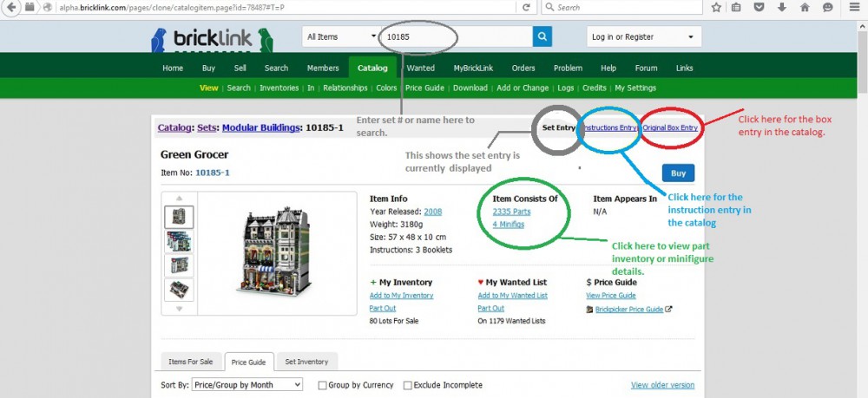Click the Modular Buildings breadcrumb link

pos(260,127)
